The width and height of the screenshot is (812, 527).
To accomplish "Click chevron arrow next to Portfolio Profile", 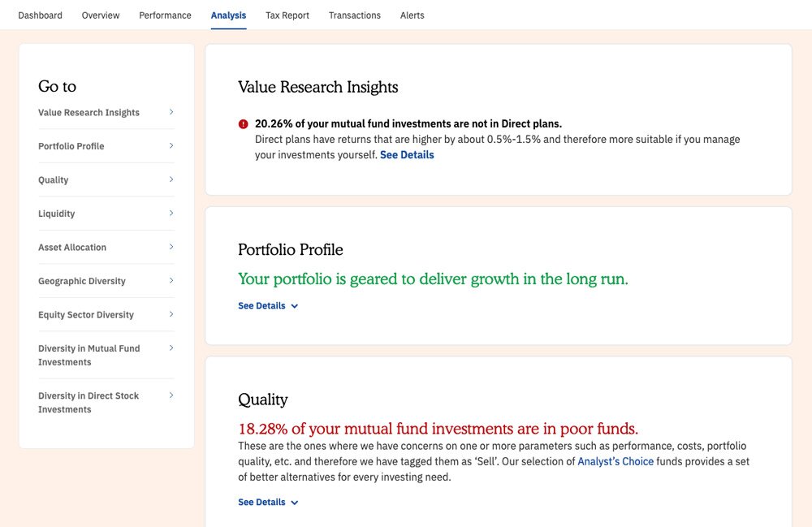I will [x=171, y=146].
